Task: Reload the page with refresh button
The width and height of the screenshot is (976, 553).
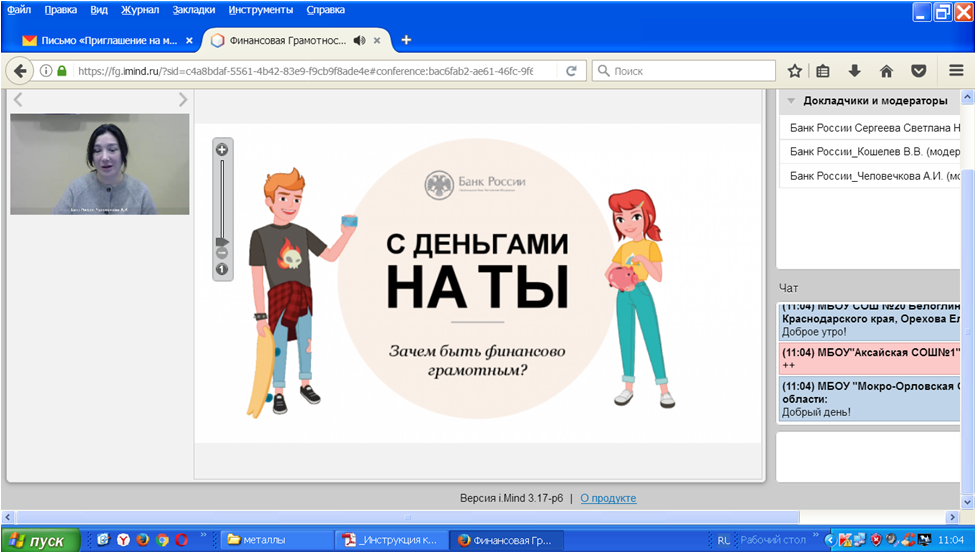Action: pyautogui.click(x=571, y=71)
